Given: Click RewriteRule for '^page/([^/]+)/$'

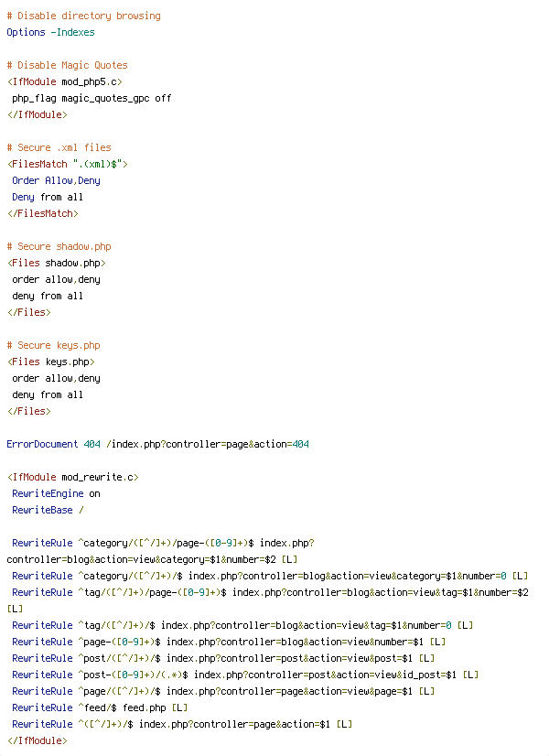Looking at the screenshot, I should point(223,691).
